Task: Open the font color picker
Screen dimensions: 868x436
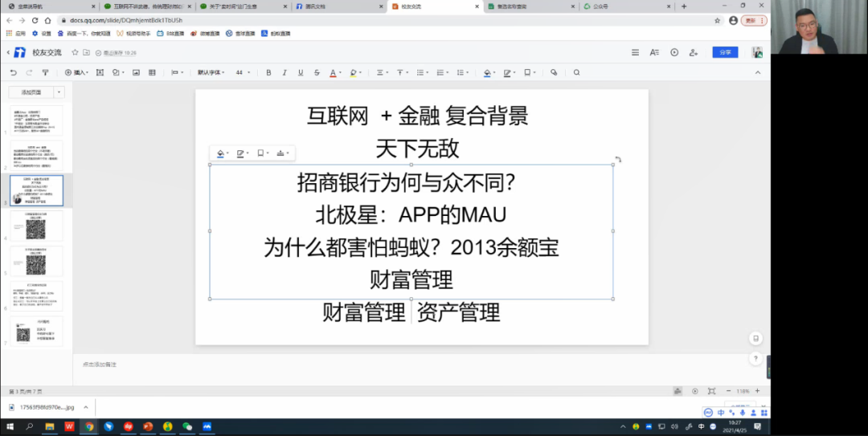Action: pos(334,72)
